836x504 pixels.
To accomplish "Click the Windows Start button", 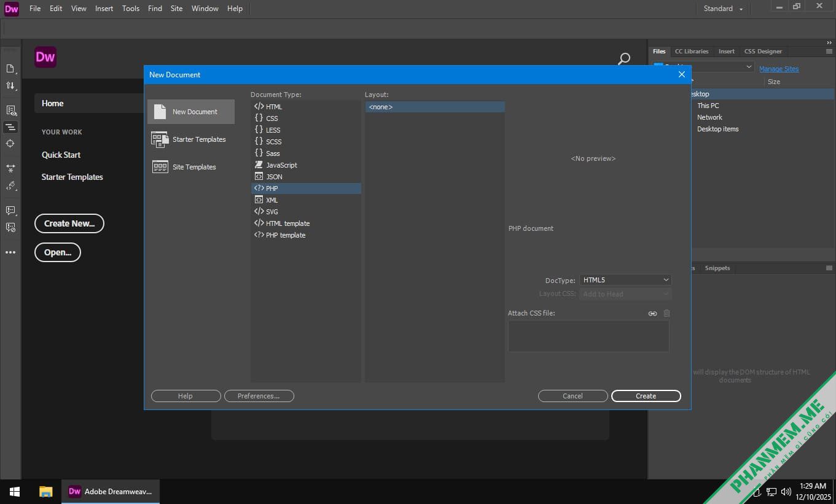I will click(x=15, y=492).
